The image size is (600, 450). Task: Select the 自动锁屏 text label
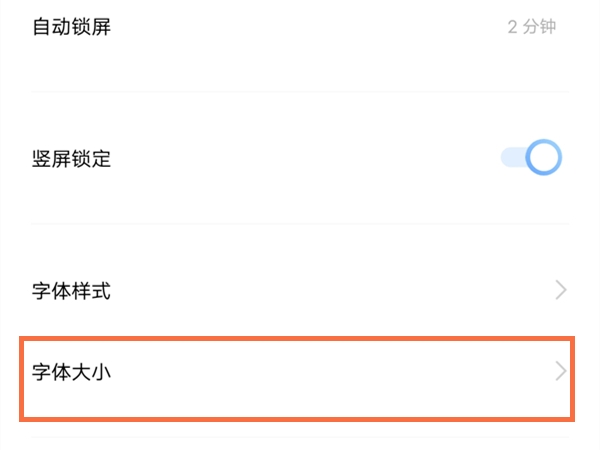[x=71, y=27]
